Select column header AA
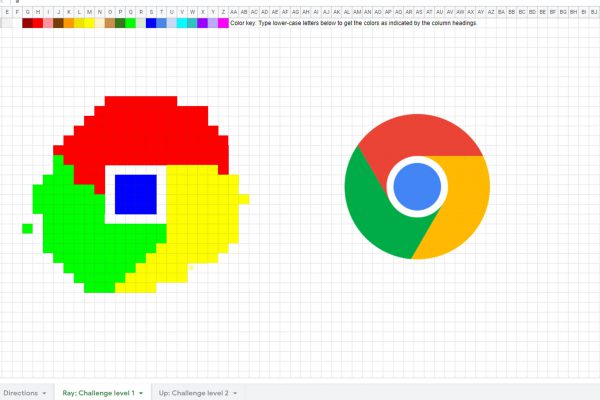600x400 pixels. 234,12
